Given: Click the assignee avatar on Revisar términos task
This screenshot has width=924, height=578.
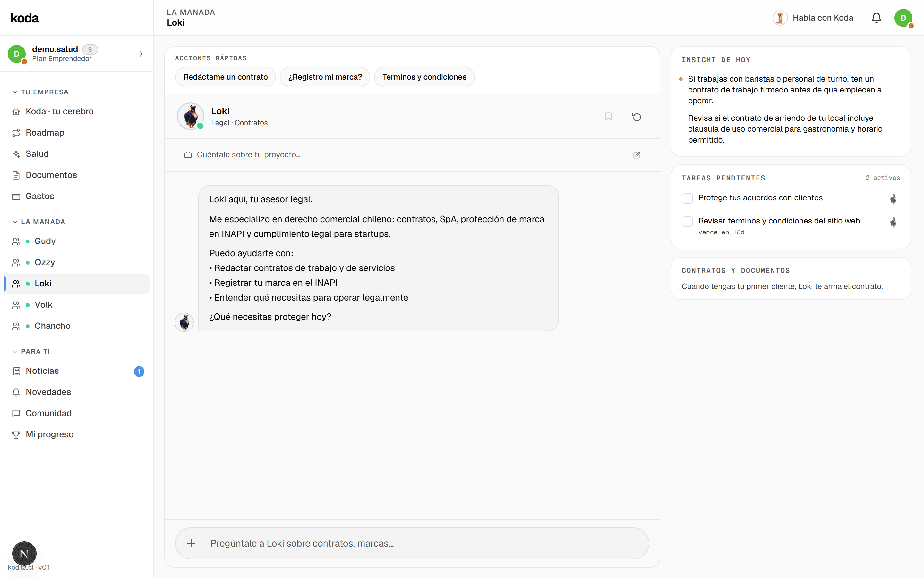Looking at the screenshot, I should click(x=894, y=222).
